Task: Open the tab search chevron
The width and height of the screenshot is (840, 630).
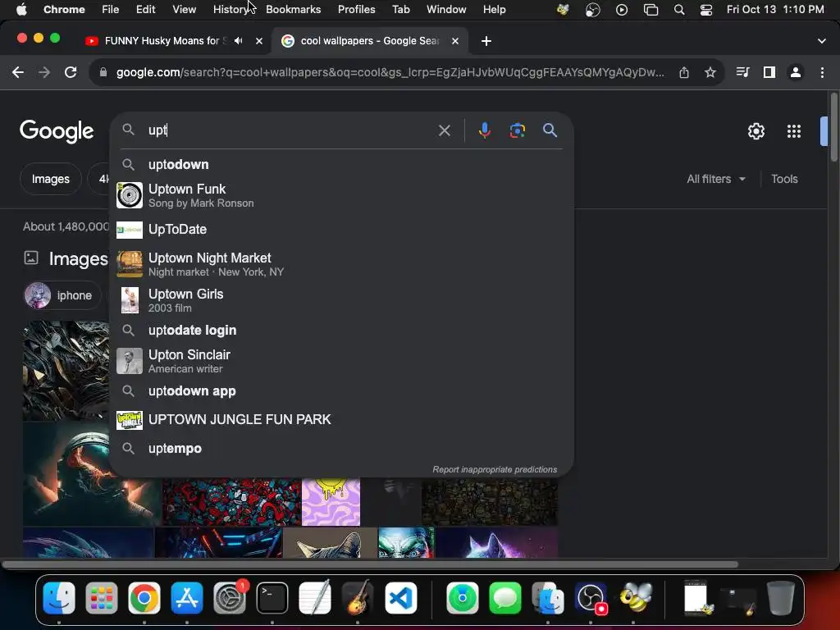Action: pyautogui.click(x=821, y=41)
